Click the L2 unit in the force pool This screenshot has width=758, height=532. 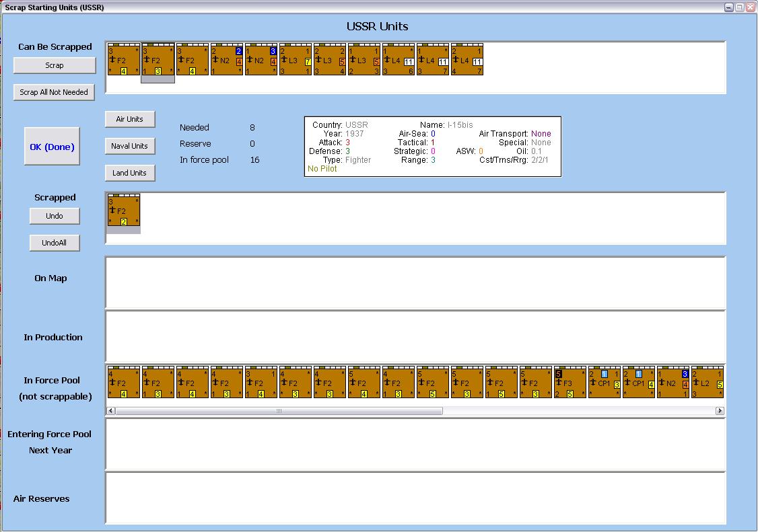[707, 382]
